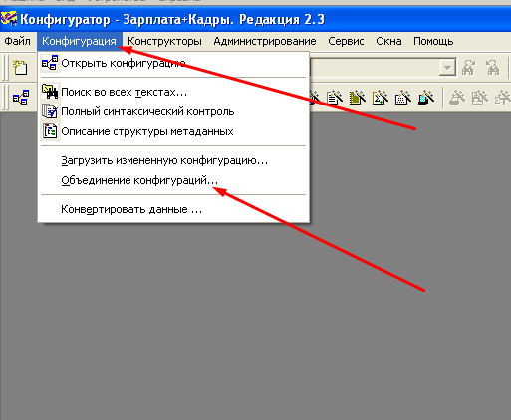Launch the sigma report wizard toolbar icon
This screenshot has height=420, width=511.
coord(381,98)
